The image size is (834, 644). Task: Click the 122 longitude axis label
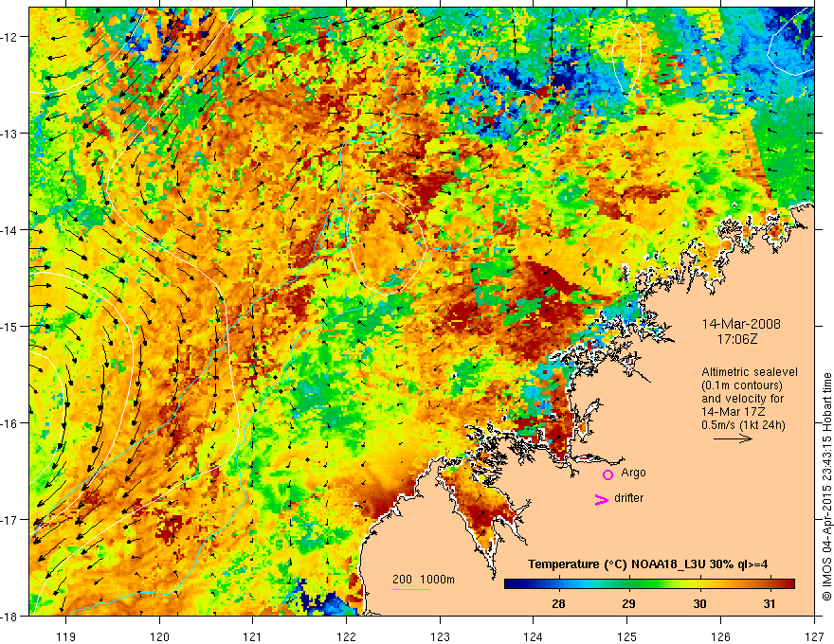click(346, 621)
